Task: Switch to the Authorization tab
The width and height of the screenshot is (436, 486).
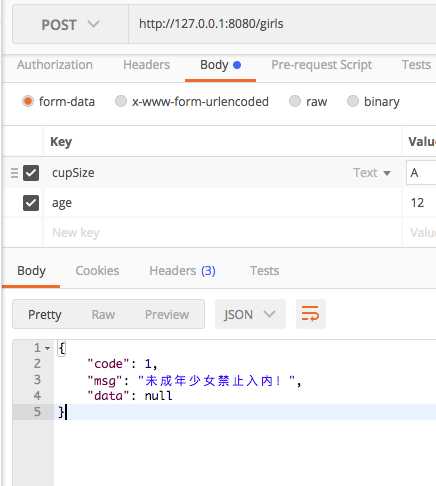Action: pos(55,65)
